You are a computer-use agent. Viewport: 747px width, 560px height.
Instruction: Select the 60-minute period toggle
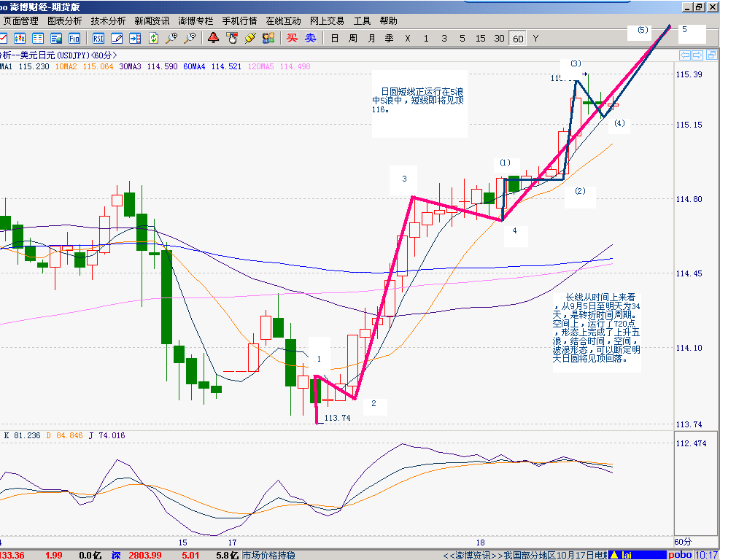click(518, 38)
